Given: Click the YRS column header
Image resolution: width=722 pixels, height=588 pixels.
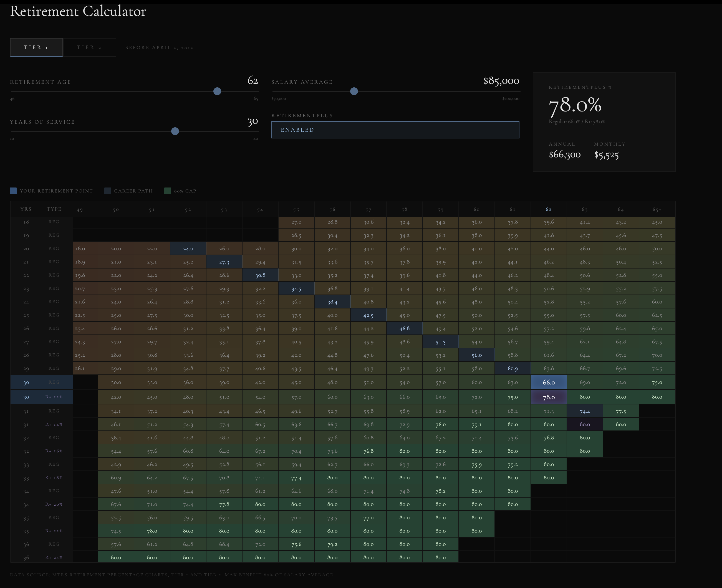Looking at the screenshot, I should click(26, 209).
